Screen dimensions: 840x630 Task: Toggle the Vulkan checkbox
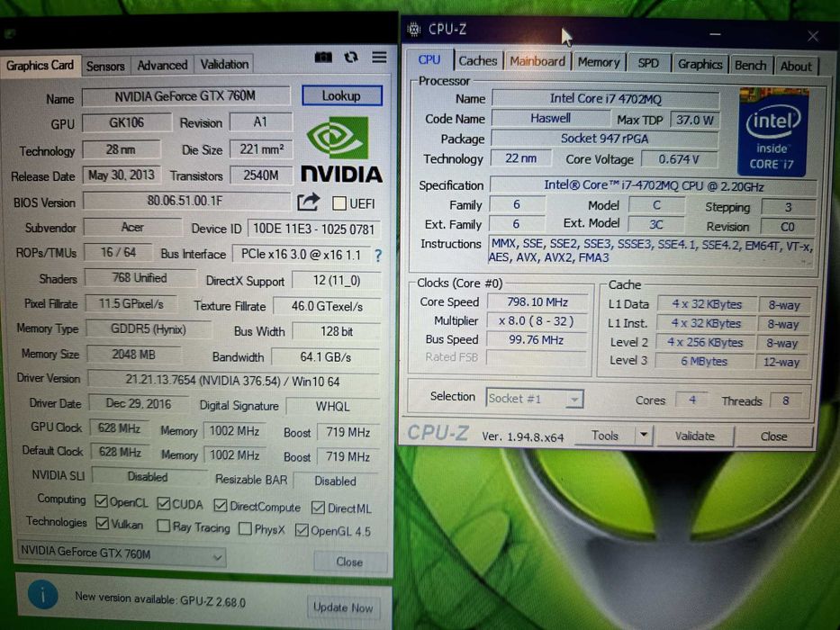click(x=103, y=523)
